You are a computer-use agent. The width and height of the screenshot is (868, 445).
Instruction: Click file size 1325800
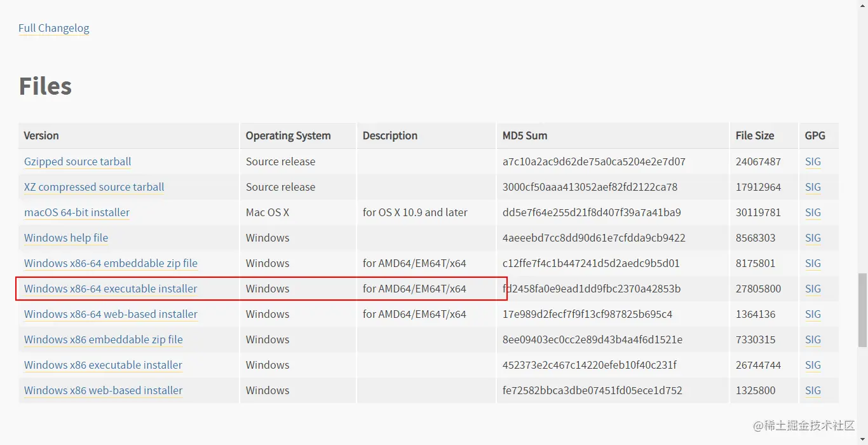pos(756,390)
